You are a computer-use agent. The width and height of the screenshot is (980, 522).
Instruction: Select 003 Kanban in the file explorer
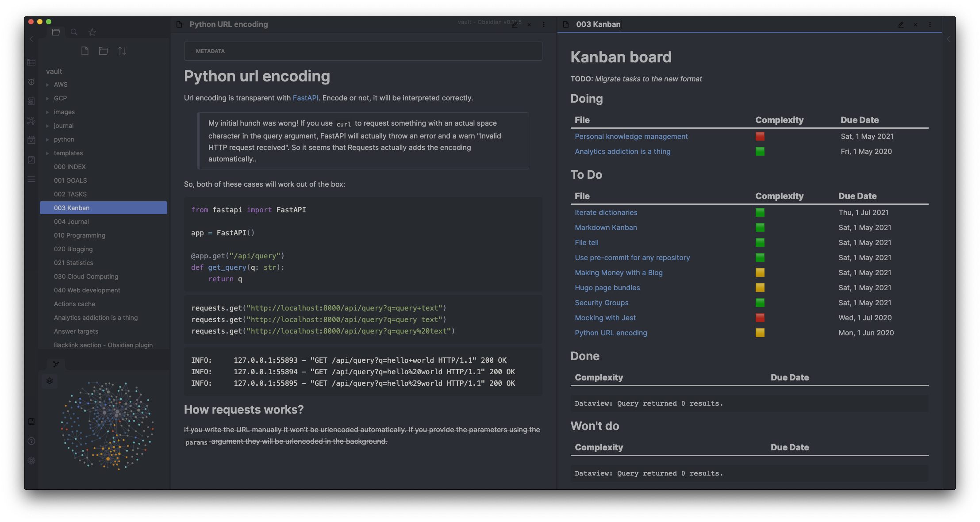pos(72,207)
